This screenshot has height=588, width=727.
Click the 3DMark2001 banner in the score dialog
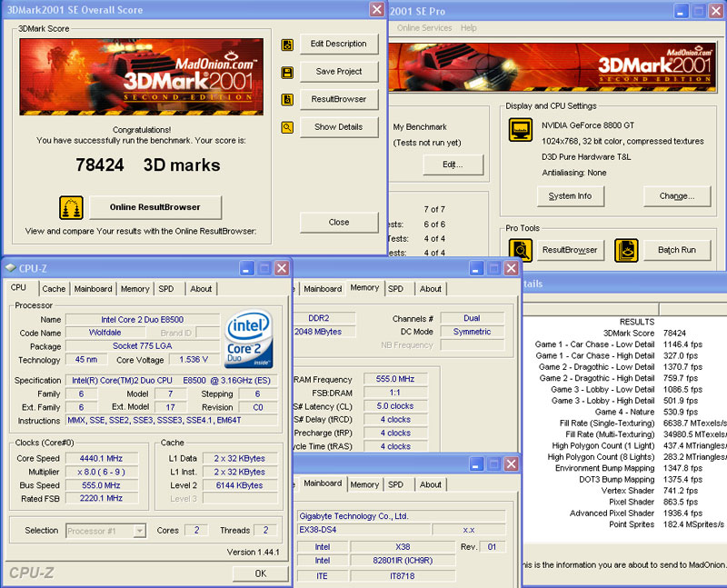point(142,77)
